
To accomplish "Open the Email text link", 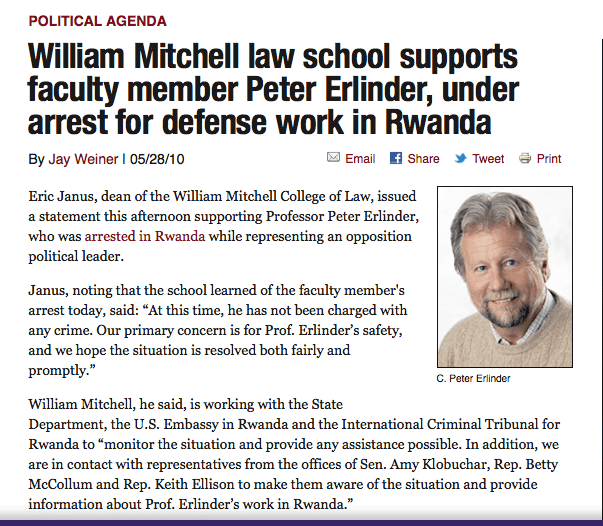I will (360, 158).
